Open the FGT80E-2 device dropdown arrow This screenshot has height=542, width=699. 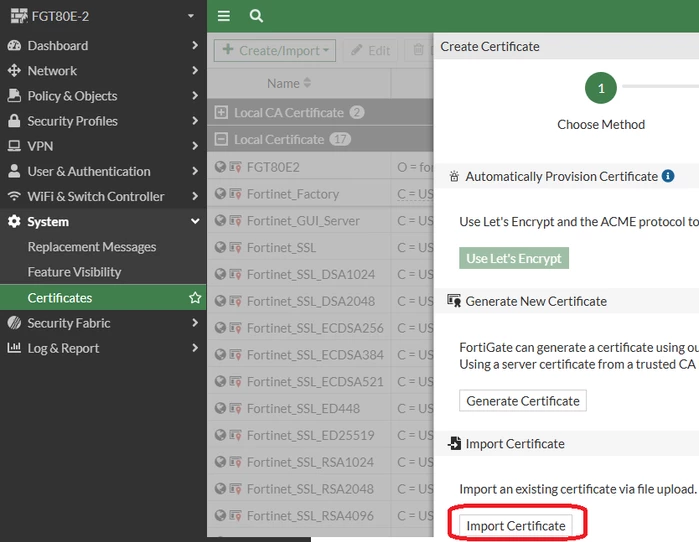[191, 16]
